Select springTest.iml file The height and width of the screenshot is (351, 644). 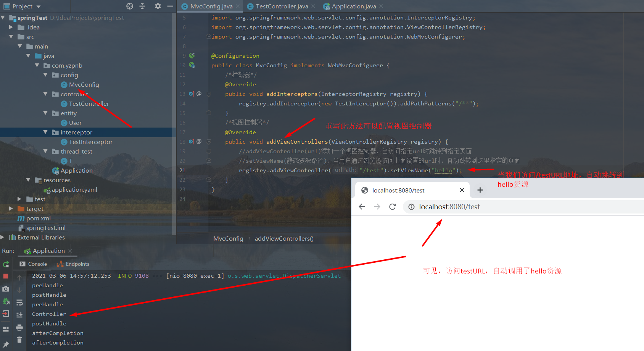click(x=46, y=228)
